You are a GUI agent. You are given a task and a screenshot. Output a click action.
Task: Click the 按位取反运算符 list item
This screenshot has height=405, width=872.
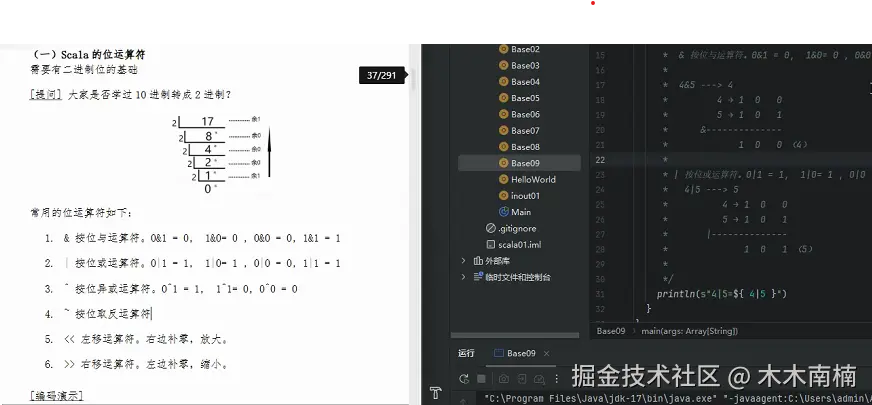coord(97,314)
